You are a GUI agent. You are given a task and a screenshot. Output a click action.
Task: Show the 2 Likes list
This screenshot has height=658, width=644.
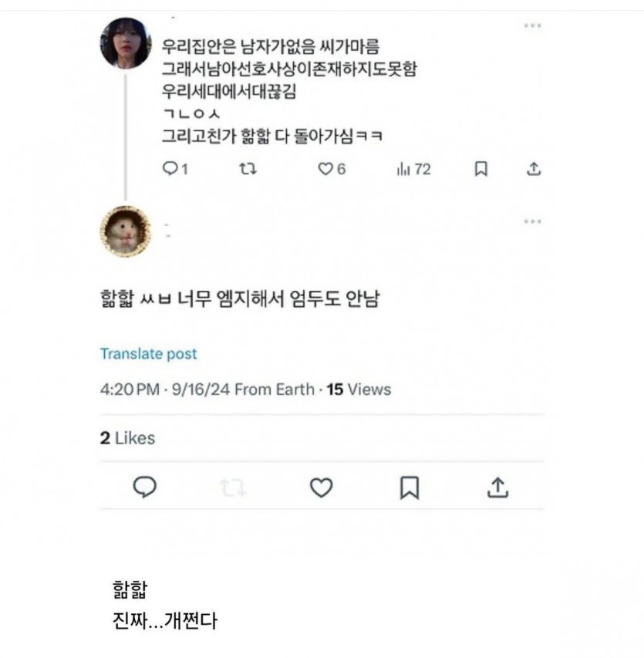(127, 438)
